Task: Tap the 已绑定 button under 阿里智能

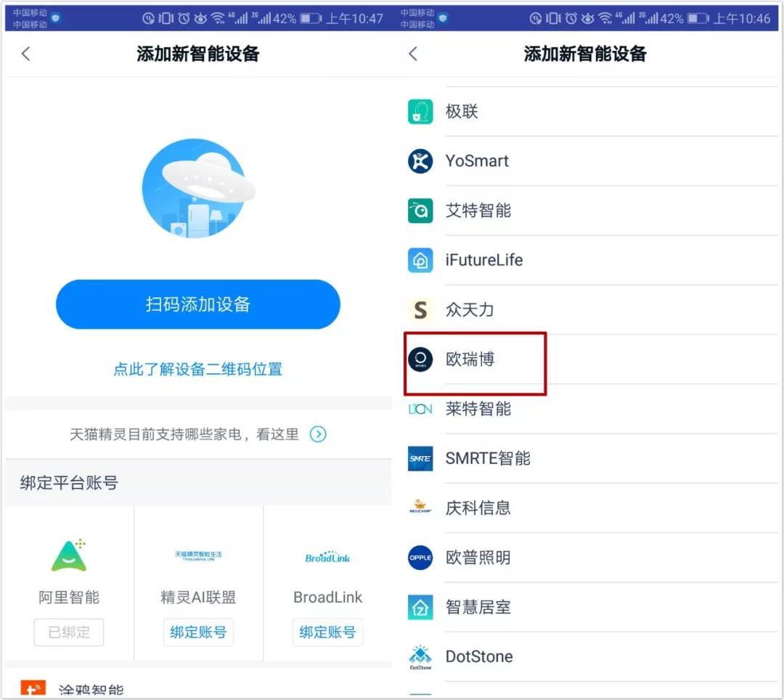Action: point(69,632)
